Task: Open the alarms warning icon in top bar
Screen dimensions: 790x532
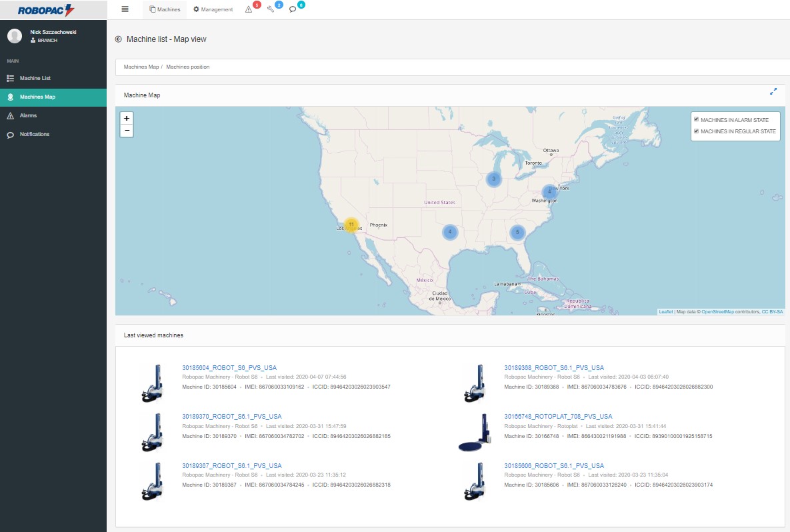Action: pos(249,9)
